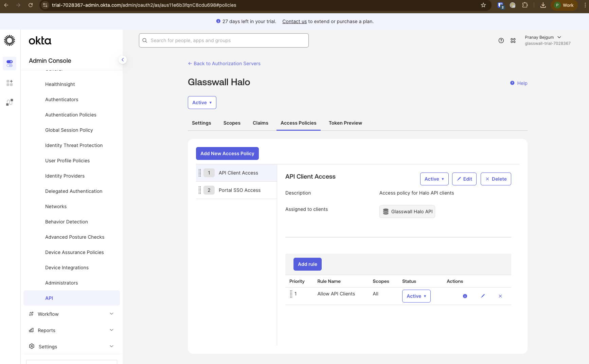Select the Portal SSO Access policy
The width and height of the screenshot is (589, 364).
[236, 190]
